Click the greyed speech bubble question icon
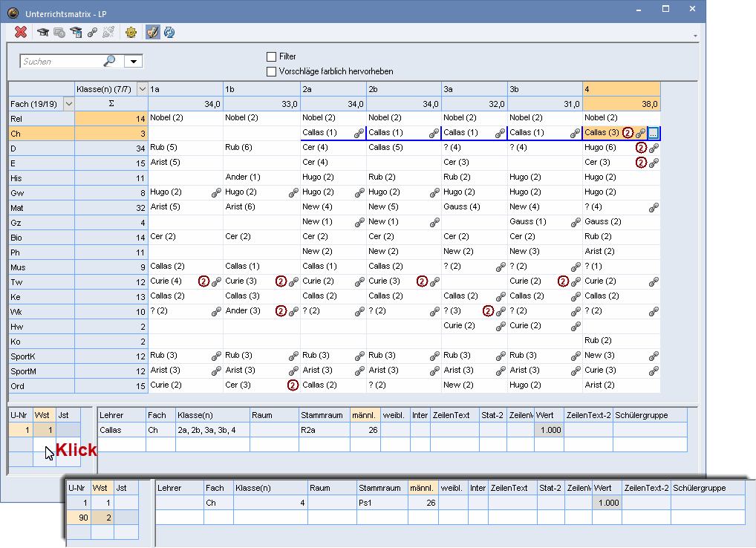The height and width of the screenshot is (548, 756). coord(59,32)
